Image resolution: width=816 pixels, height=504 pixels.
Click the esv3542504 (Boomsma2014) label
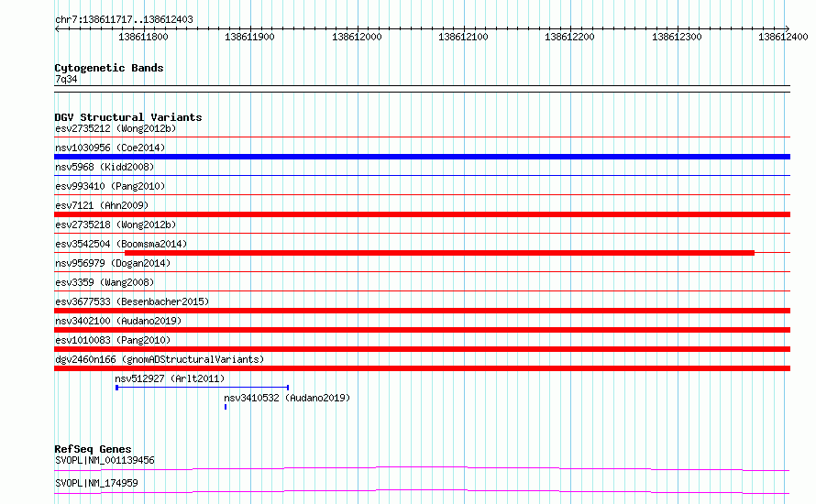click(121, 244)
